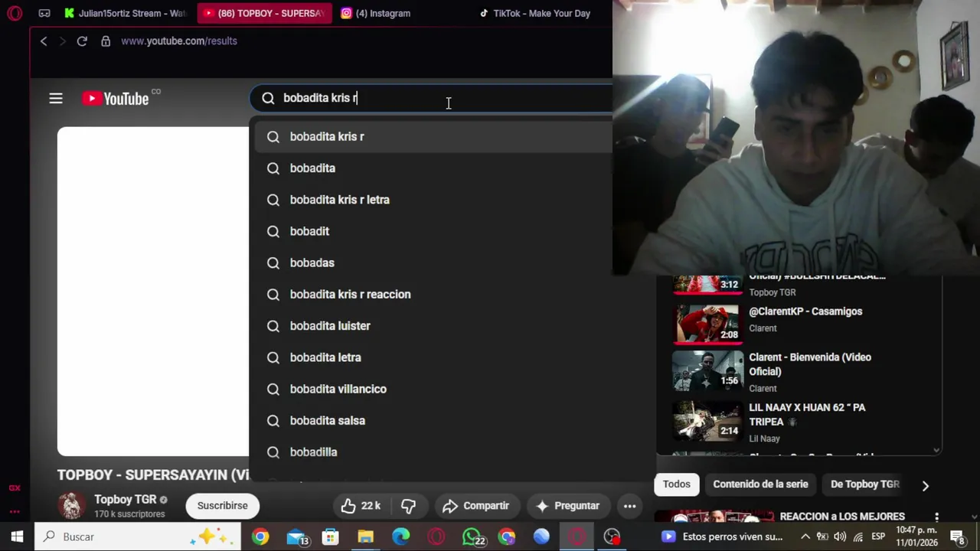Screen dimensions: 980x551
Task: Select the 'De Topboy TGR' chip
Action: [864, 484]
